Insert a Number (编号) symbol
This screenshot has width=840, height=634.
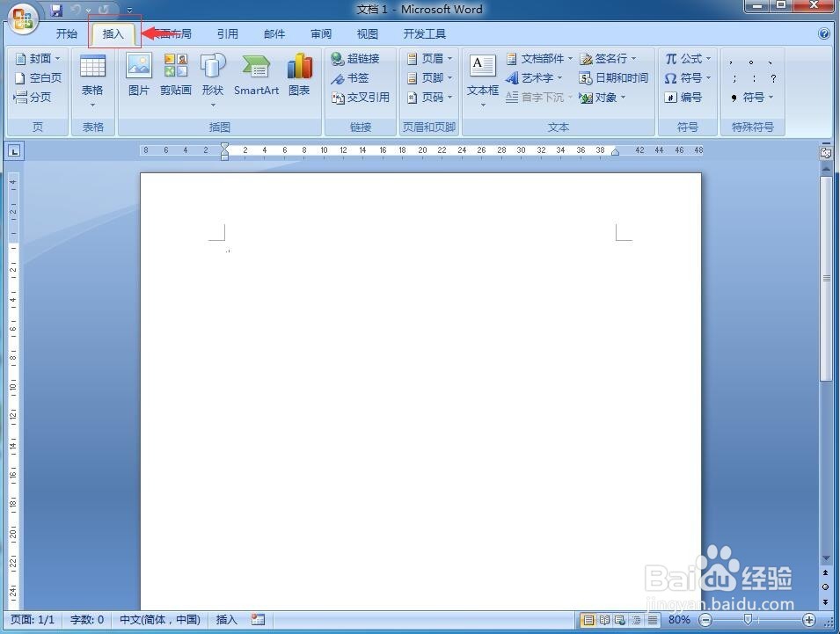683,97
